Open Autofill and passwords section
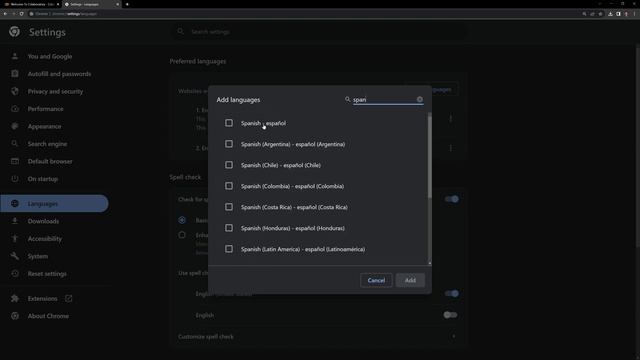The height and width of the screenshot is (360, 640). coord(59,74)
